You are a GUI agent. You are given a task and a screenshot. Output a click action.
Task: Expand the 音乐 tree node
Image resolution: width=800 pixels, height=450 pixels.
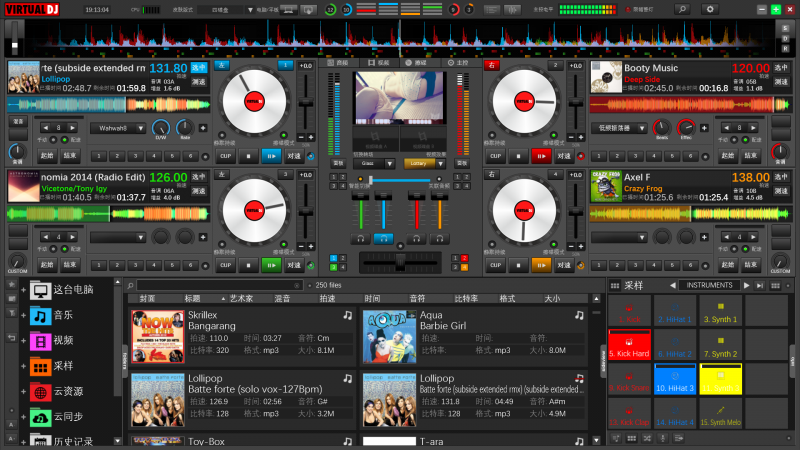pos(23,316)
